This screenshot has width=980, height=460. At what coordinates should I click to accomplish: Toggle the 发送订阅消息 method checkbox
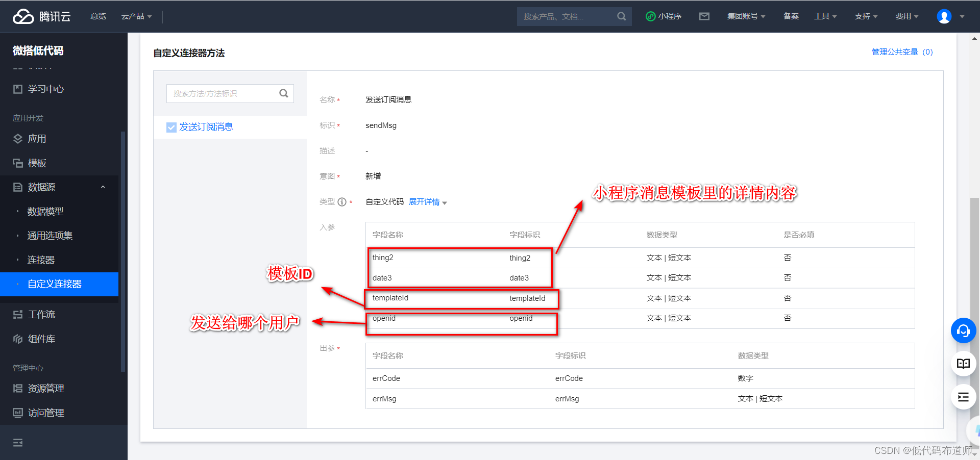tap(171, 127)
